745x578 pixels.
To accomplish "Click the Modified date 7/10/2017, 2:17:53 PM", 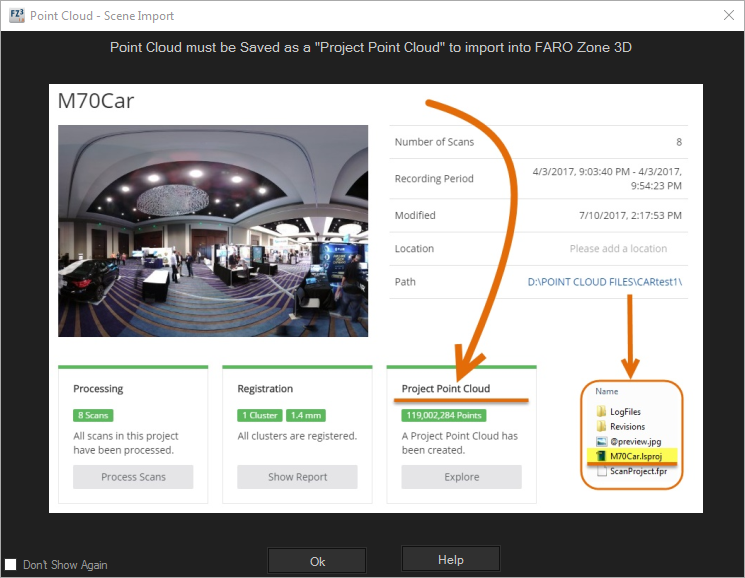I will (x=630, y=216).
